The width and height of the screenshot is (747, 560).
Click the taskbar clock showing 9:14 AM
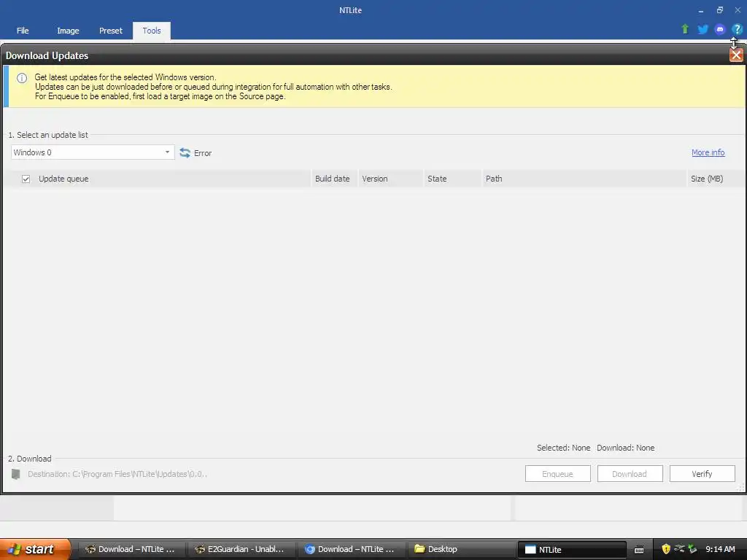pos(720,549)
